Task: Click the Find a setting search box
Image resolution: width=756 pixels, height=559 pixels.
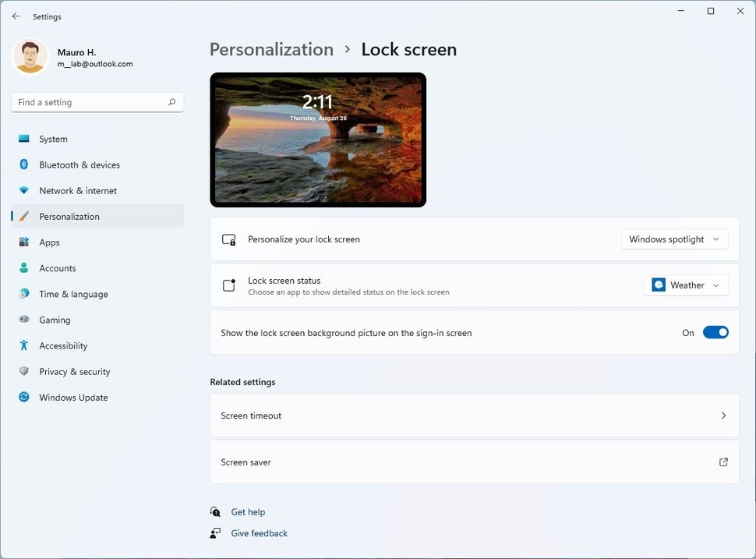Action: [x=90, y=102]
